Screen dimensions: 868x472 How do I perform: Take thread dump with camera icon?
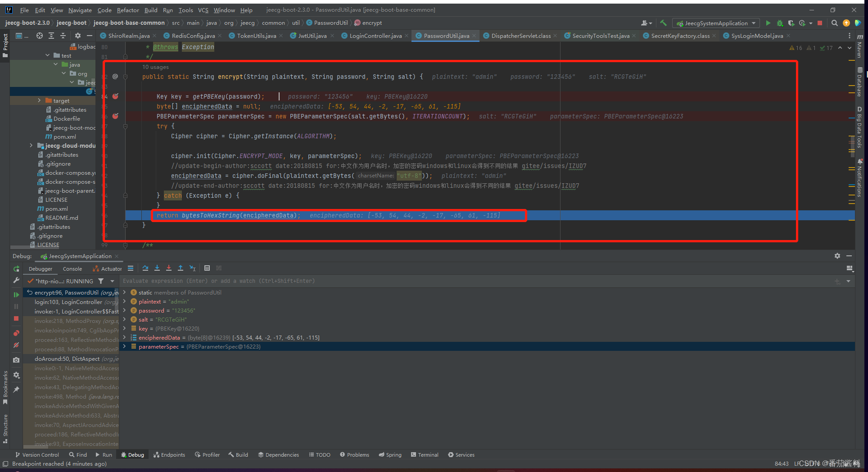tap(16, 360)
